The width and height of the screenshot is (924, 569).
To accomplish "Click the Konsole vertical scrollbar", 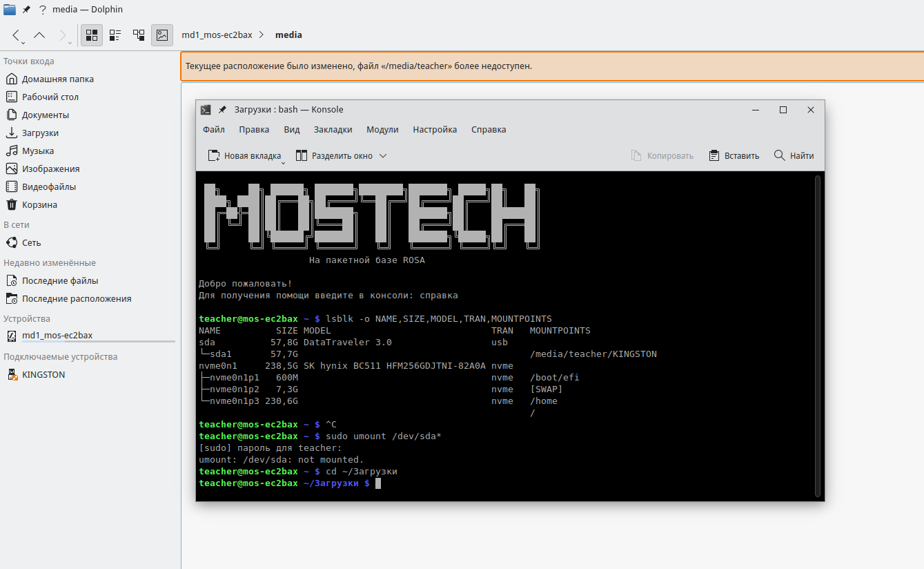I will (x=818, y=336).
